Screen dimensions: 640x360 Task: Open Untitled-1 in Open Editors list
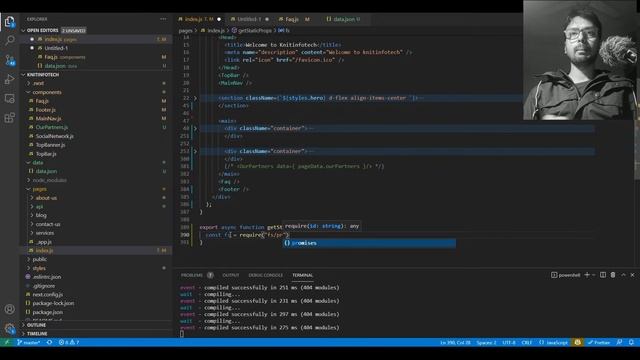56,48
